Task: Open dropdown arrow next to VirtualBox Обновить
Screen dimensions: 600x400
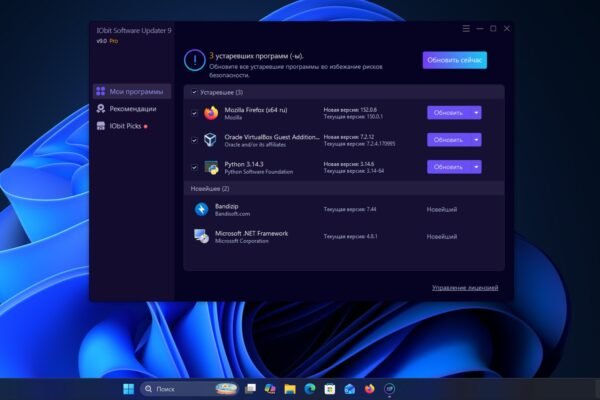Action: (x=476, y=140)
